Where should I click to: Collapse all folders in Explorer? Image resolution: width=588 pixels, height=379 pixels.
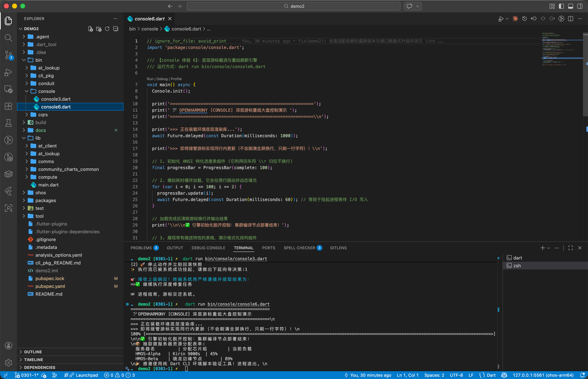click(116, 29)
